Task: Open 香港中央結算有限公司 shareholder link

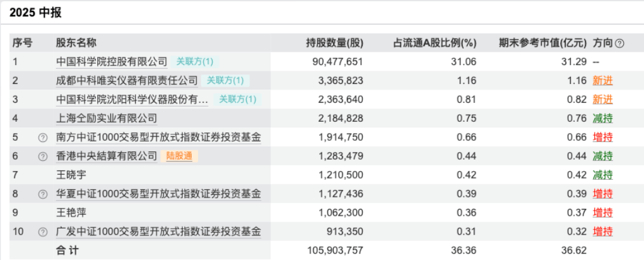Action: click(x=106, y=157)
